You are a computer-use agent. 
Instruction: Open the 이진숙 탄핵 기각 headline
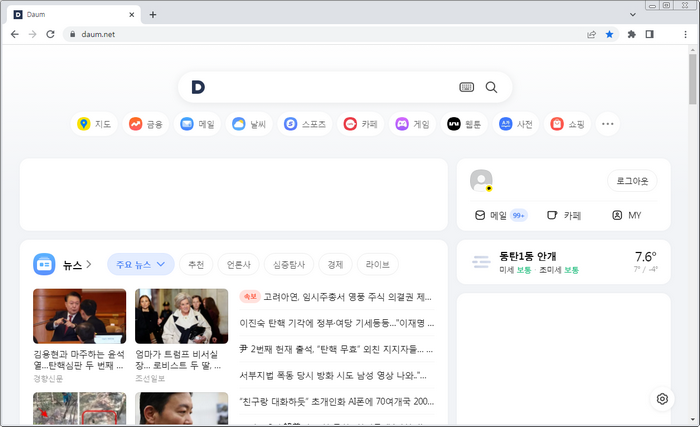(337, 323)
